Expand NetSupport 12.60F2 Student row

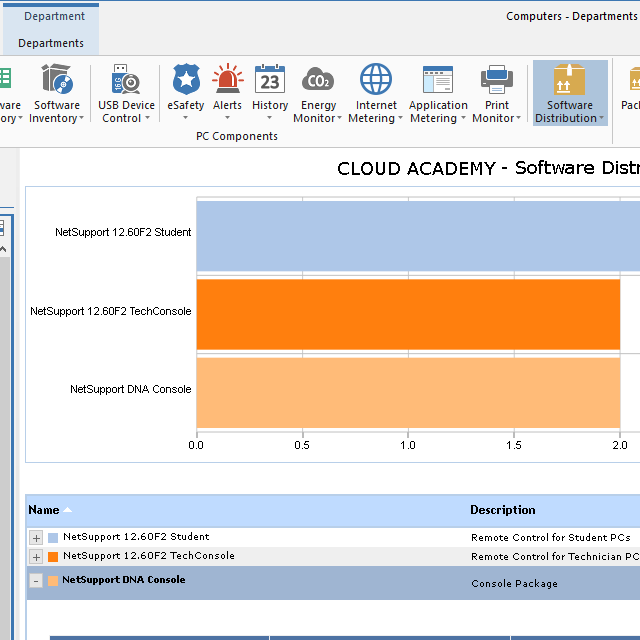coord(36,538)
